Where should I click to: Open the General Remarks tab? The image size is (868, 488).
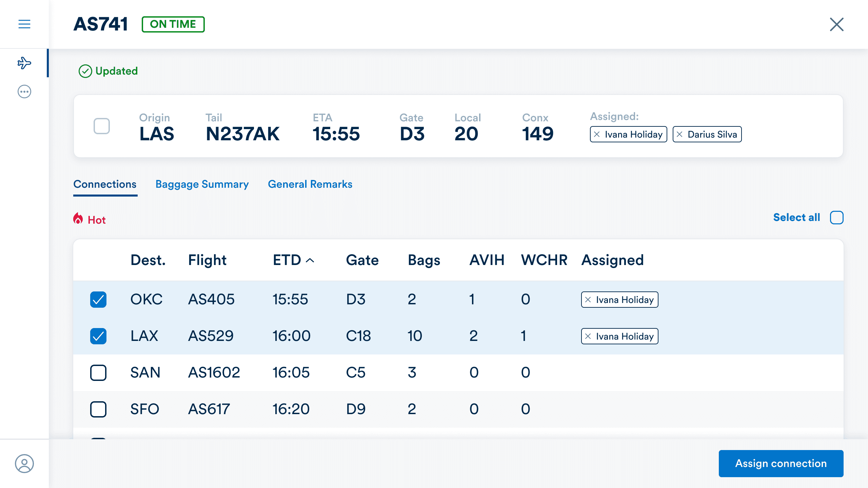(x=310, y=184)
